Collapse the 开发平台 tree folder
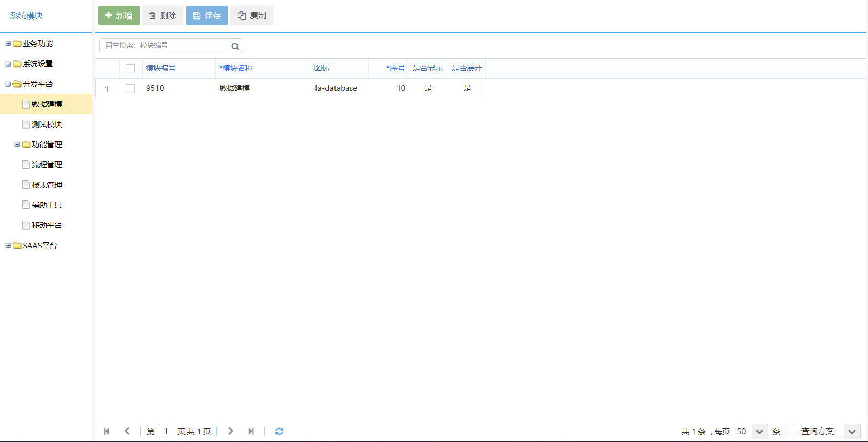 pyautogui.click(x=8, y=84)
